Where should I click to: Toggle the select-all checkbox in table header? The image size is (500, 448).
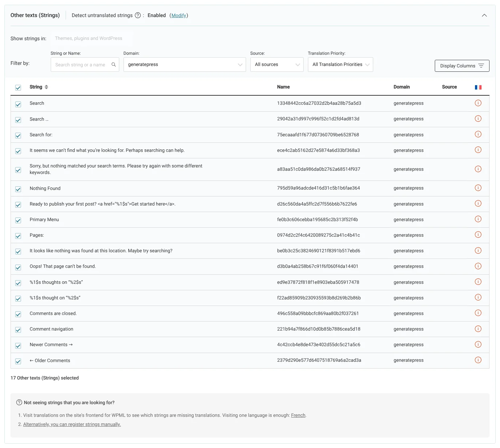coord(18,88)
